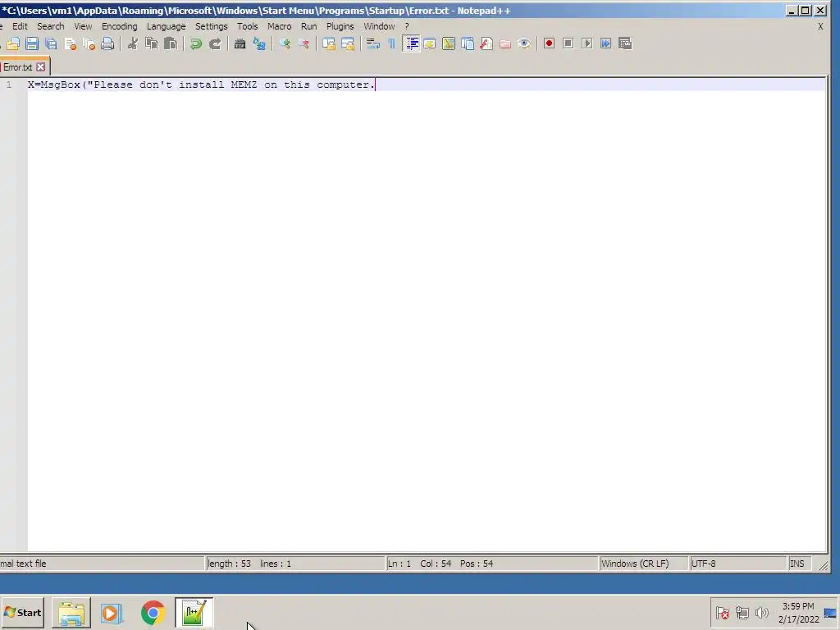The height and width of the screenshot is (630, 840).
Task: Click "length : 53" status bar entry
Action: click(230, 564)
